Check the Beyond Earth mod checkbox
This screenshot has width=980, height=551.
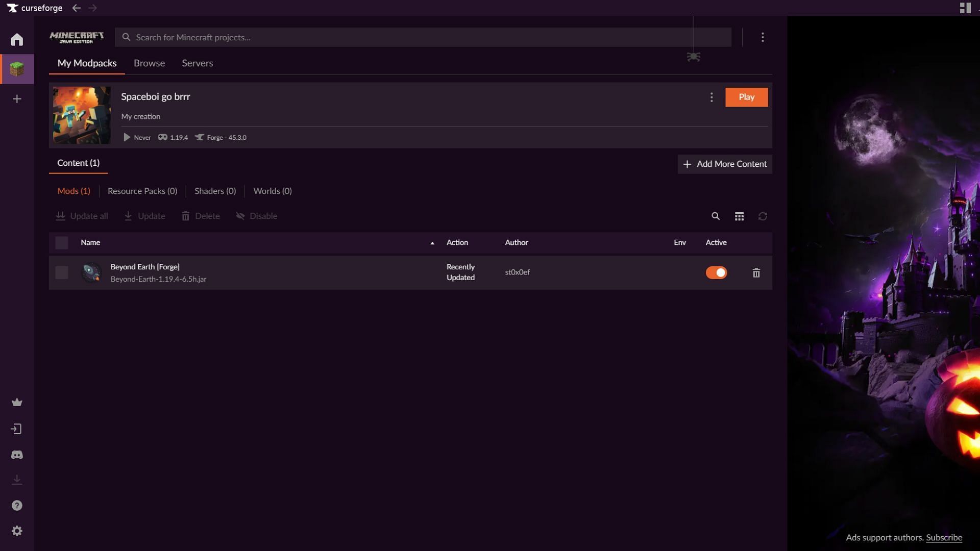(x=61, y=272)
